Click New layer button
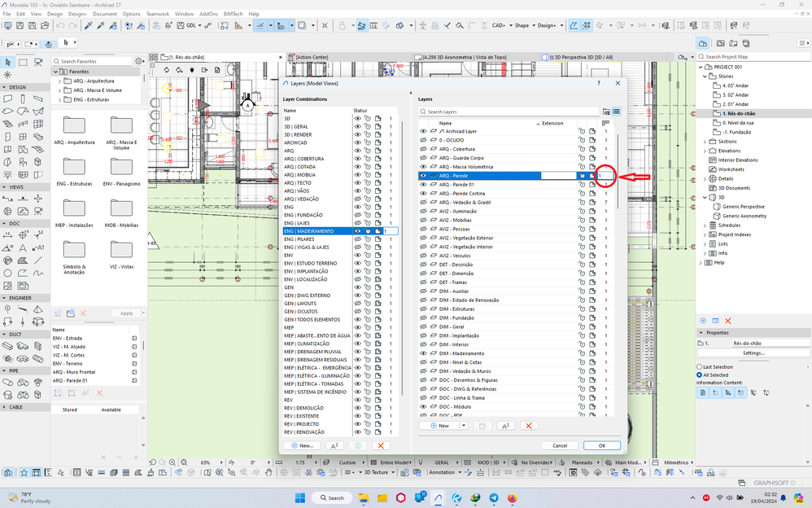This screenshot has height=508, width=812. click(x=440, y=426)
